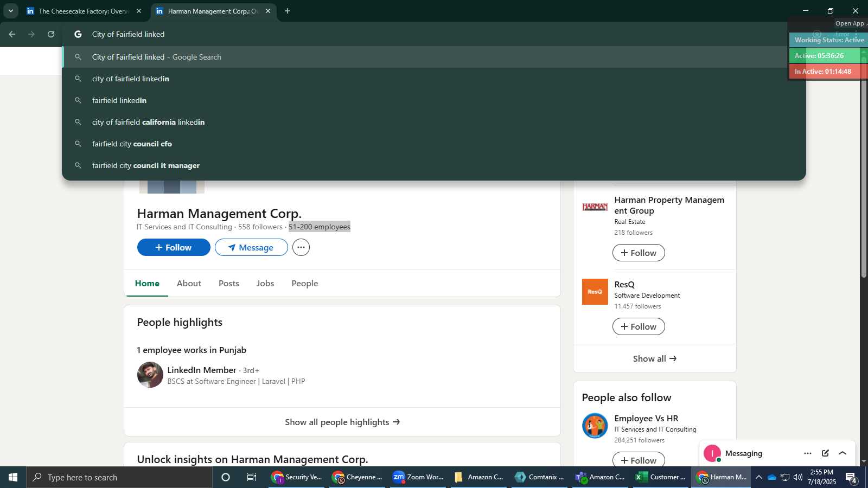Screen dimensions: 868x488
Task: Follow Harman Management Corp.
Action: pos(174,247)
